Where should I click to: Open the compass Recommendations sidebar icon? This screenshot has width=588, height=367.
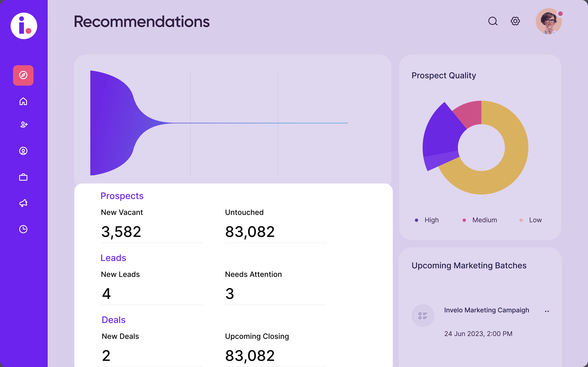point(23,75)
